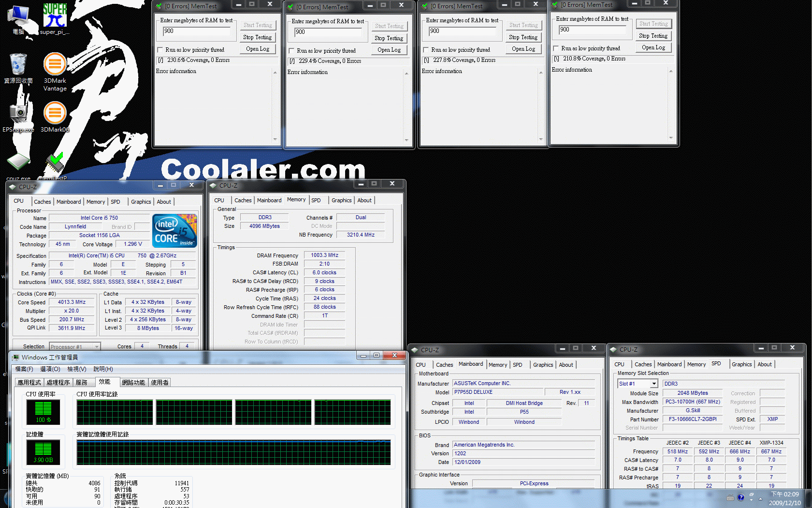812x508 pixels.
Task: Launch the 3DMark06 desktop shortcut
Action: [x=55, y=116]
